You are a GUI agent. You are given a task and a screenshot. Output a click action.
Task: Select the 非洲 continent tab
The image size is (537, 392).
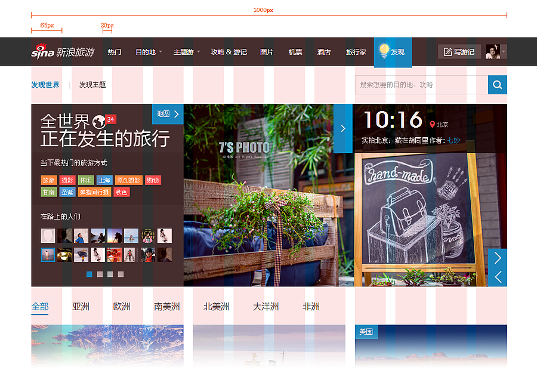point(311,307)
